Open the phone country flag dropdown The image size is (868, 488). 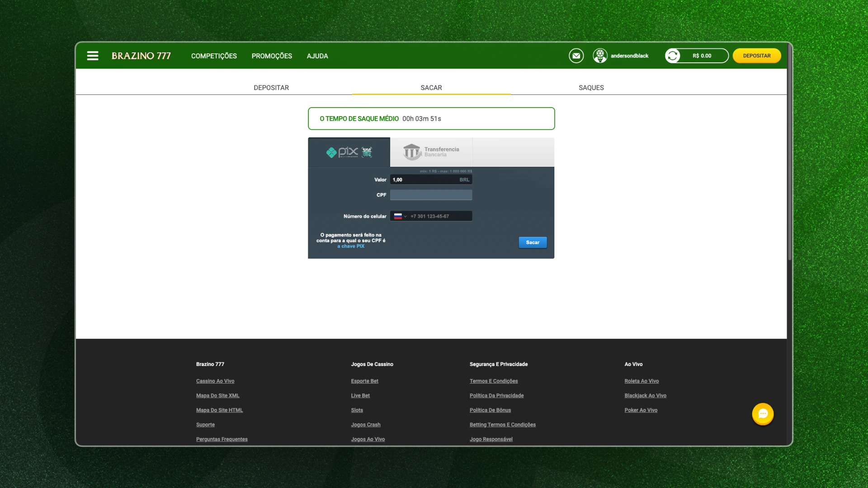click(400, 216)
